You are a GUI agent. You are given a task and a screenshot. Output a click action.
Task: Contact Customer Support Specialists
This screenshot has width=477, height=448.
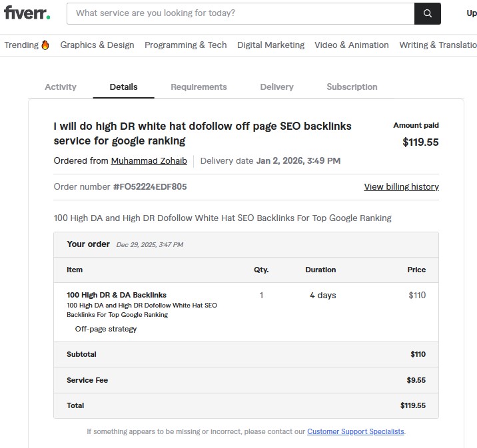click(x=356, y=432)
